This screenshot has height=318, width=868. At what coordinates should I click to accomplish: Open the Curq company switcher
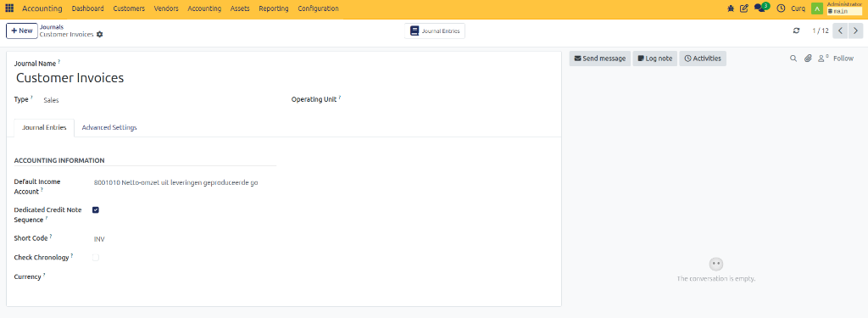tap(798, 8)
